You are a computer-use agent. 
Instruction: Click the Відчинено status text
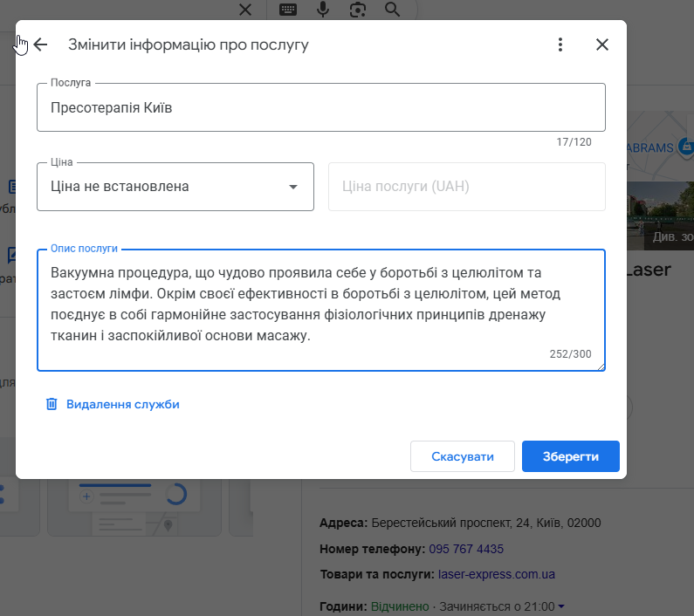tap(400, 606)
